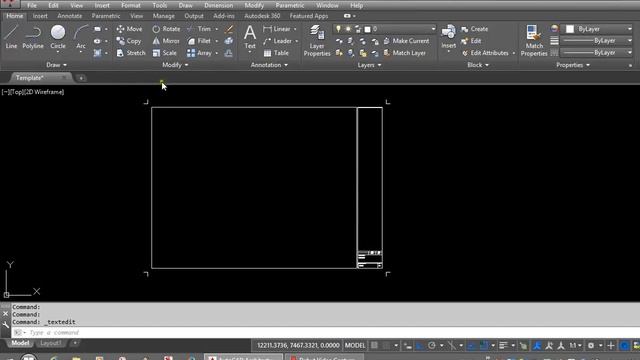This screenshot has height=360, width=640.
Task: Open the annotation scale 1:1 dropdown
Action: (576, 345)
